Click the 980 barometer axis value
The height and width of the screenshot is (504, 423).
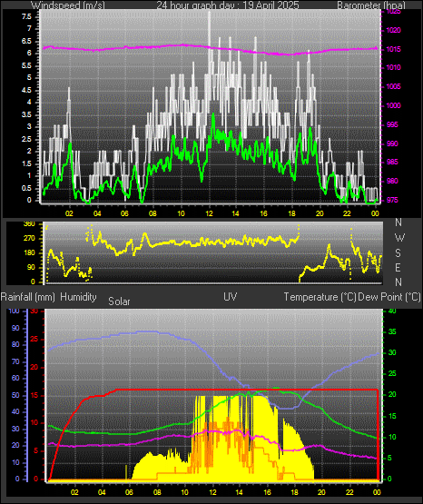click(x=392, y=181)
